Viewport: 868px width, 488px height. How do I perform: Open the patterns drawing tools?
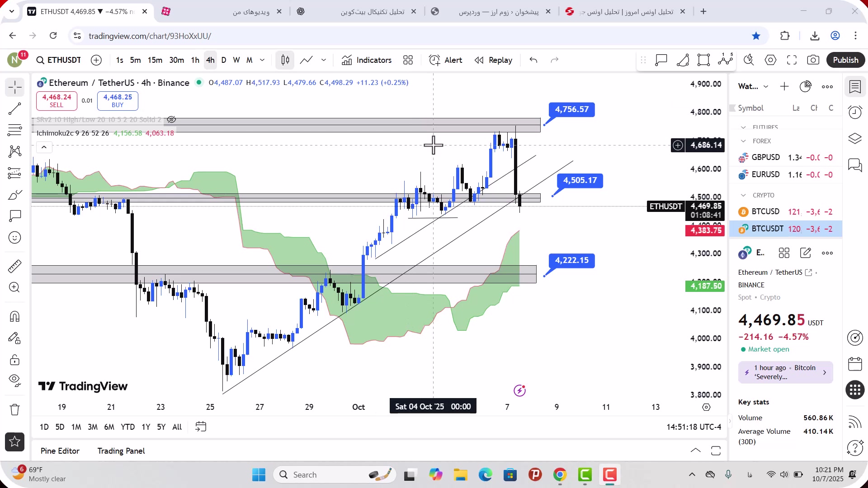click(14, 151)
